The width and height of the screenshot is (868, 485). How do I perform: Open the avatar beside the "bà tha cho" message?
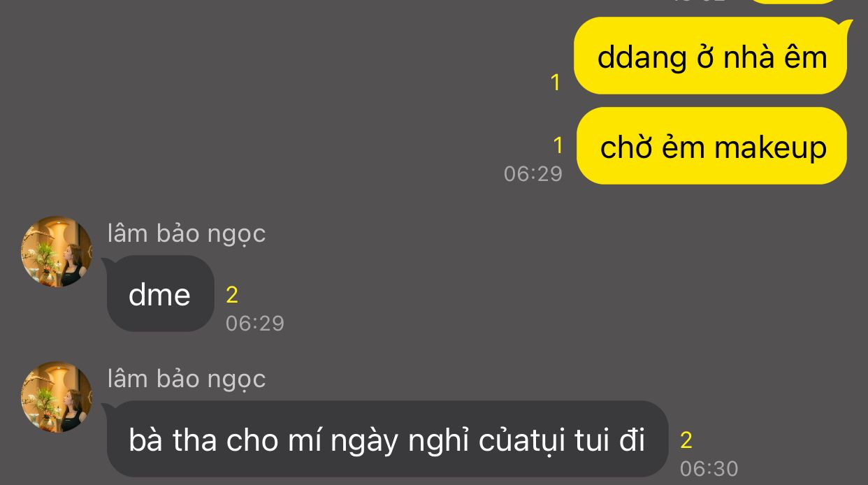tap(57, 397)
